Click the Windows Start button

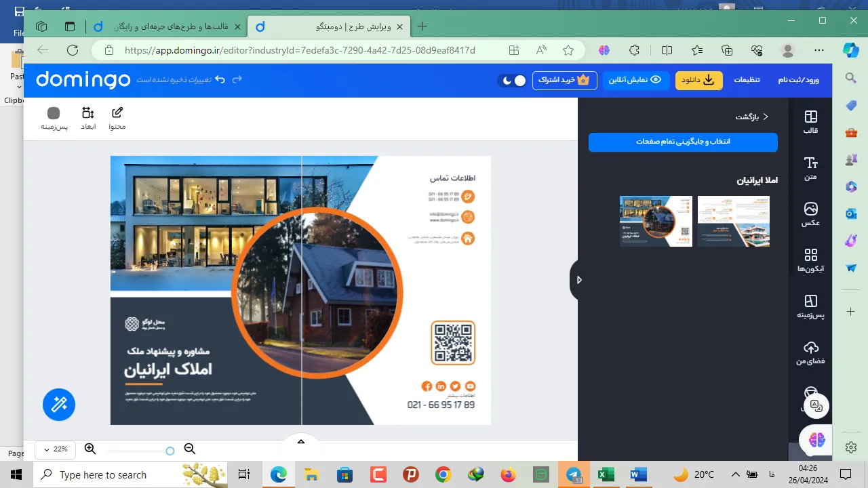16,474
